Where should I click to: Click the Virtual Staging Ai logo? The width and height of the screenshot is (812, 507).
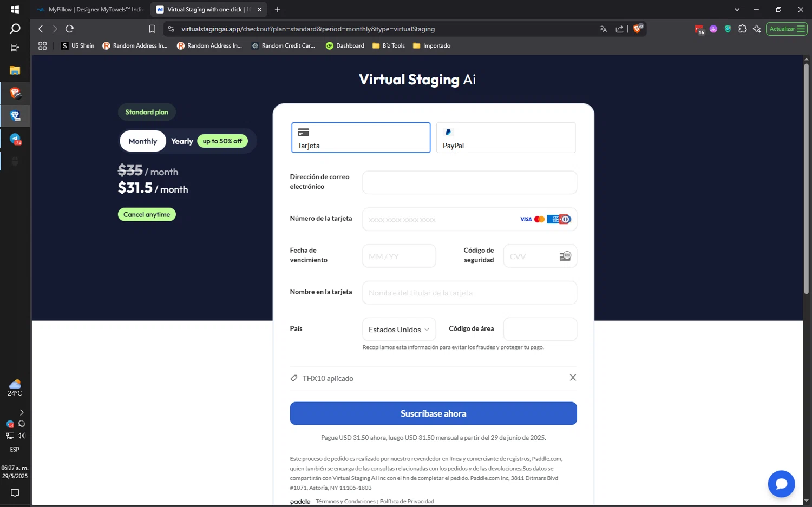click(417, 80)
